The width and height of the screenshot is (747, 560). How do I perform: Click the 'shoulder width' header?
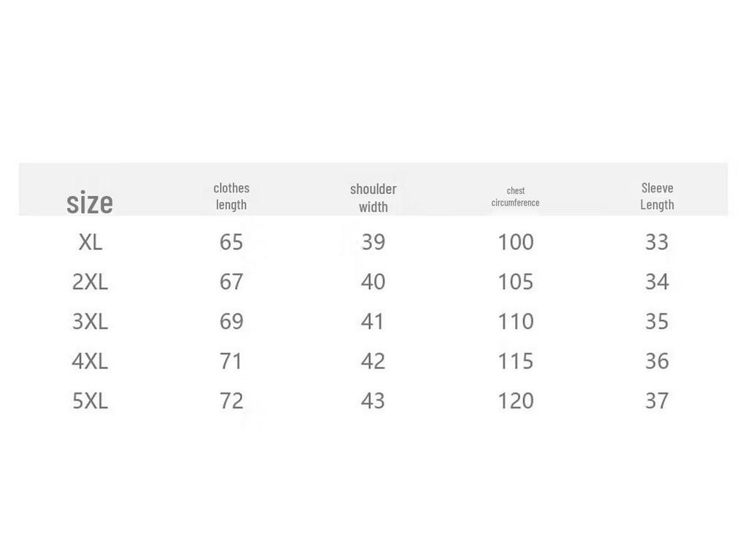[x=373, y=198]
